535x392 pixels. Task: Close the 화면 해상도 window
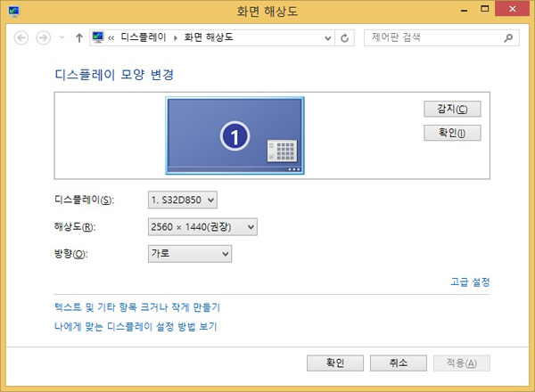[512, 9]
